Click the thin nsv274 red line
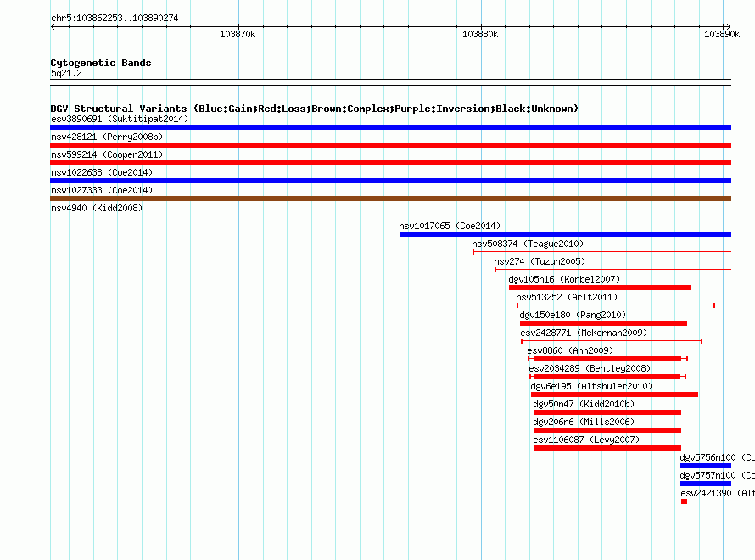 613,270
